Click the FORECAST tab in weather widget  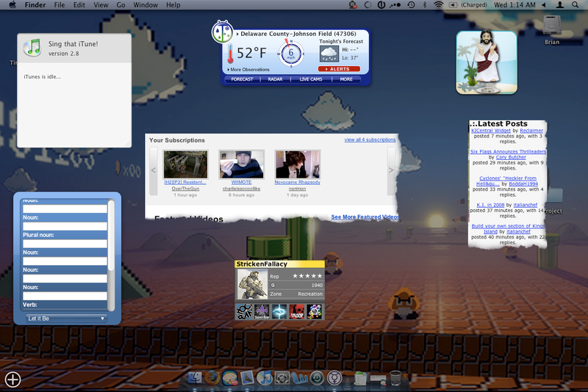click(242, 79)
